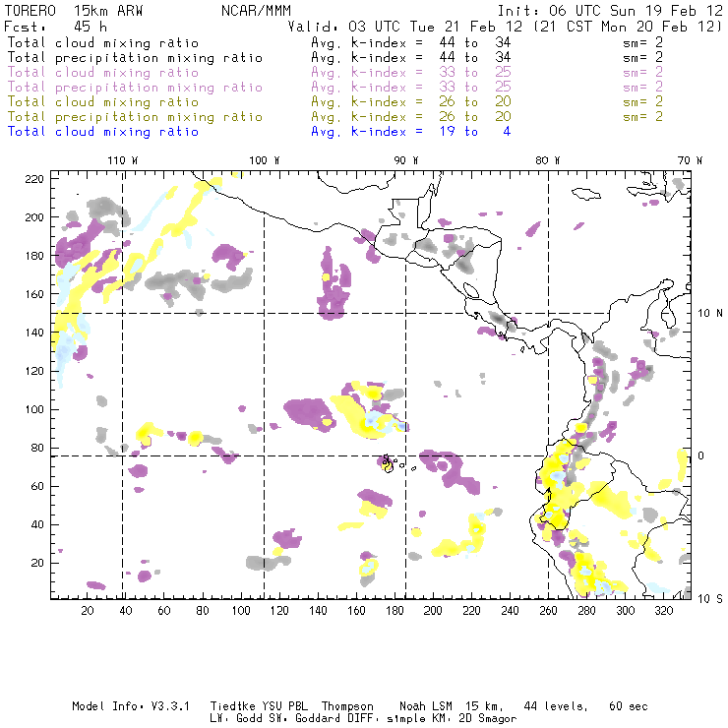The image size is (728, 728).
Task: Click the '110 W' longitude label
Action: pos(123,160)
